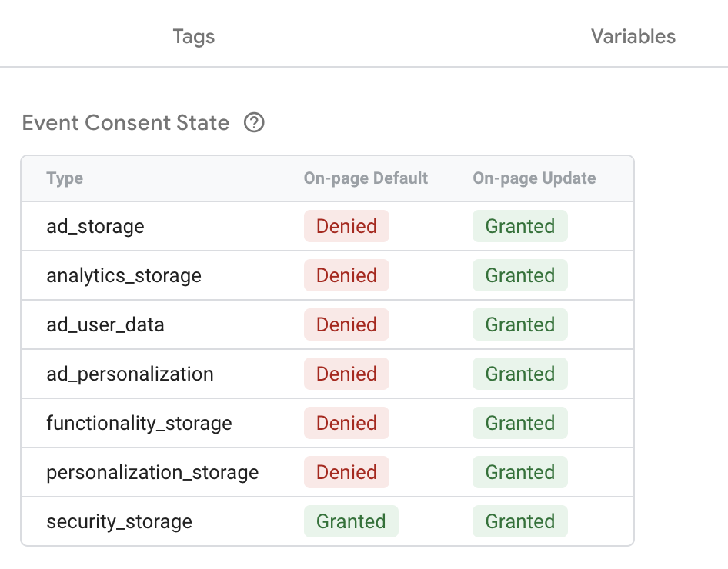Screen dimensions: 728x569
Task: Click the Denied badge for ad_user_data
Action: (x=346, y=324)
